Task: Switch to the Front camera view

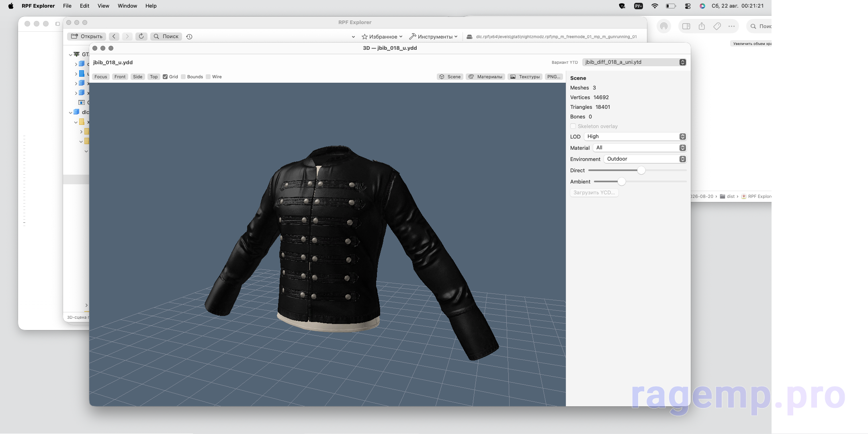Action: pyautogui.click(x=120, y=77)
